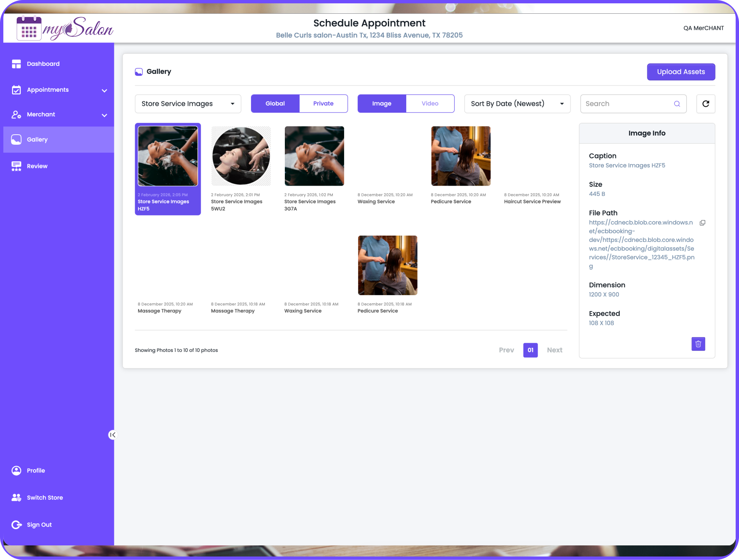
Task: Expand the Appointments menu chevron
Action: coord(104,90)
